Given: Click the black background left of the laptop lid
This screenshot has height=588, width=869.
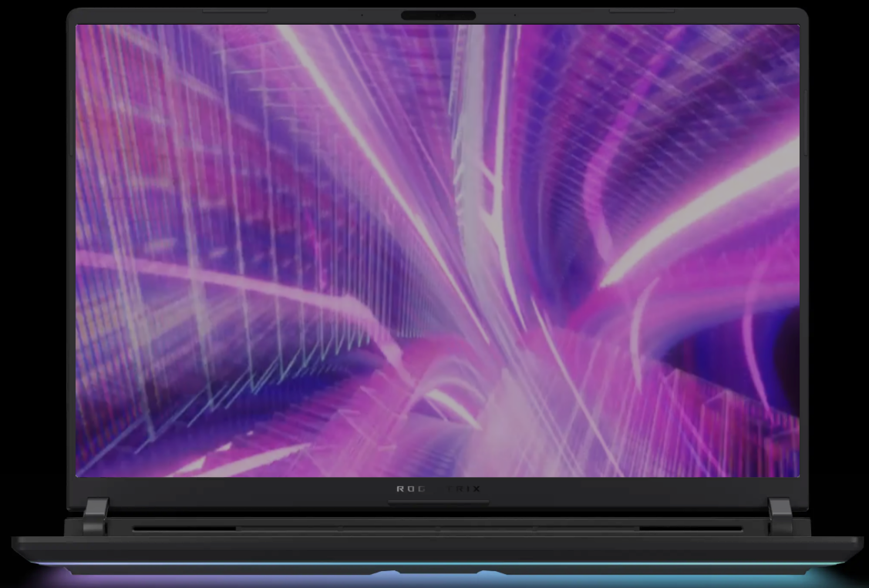Looking at the screenshot, I should [31, 231].
